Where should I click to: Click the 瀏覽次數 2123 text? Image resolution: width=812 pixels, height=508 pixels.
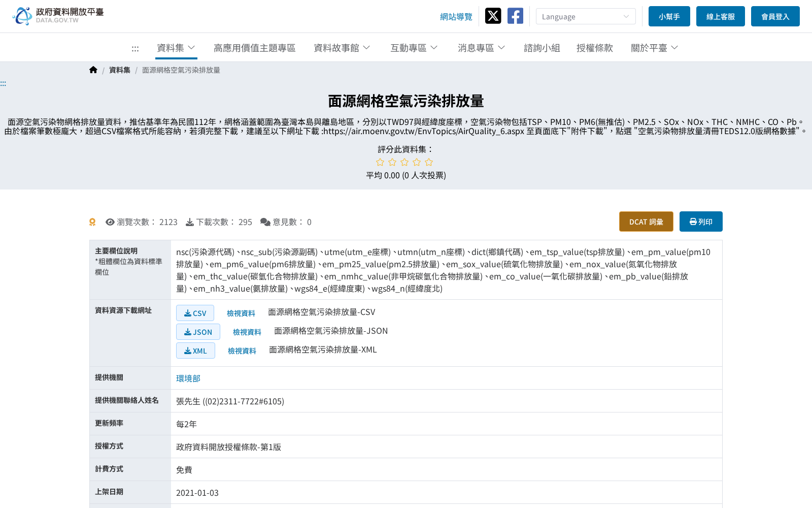(x=147, y=222)
